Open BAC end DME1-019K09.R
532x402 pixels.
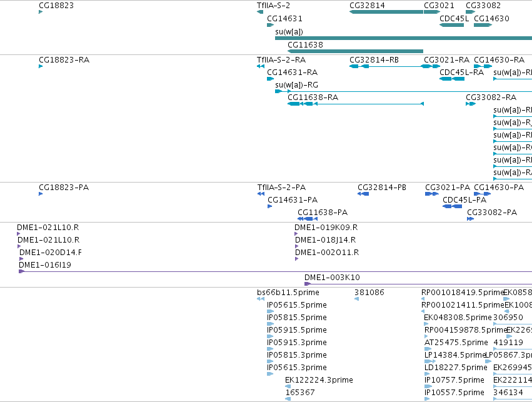tap(326, 228)
